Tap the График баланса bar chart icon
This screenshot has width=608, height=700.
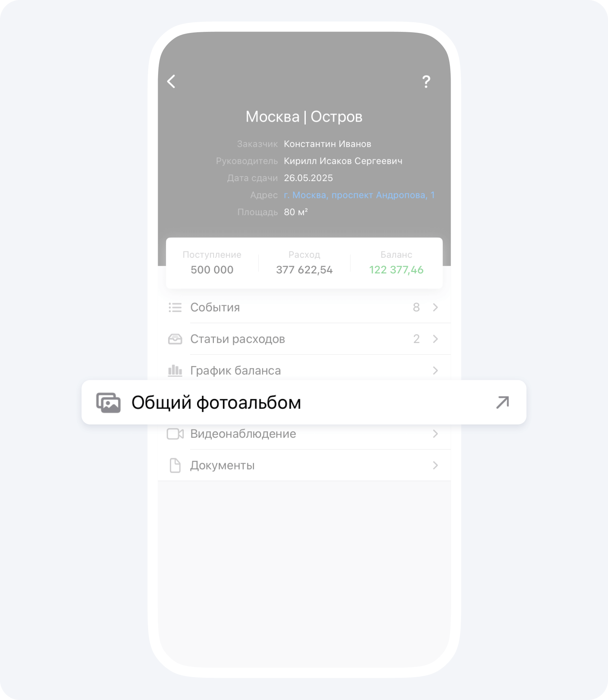point(175,370)
